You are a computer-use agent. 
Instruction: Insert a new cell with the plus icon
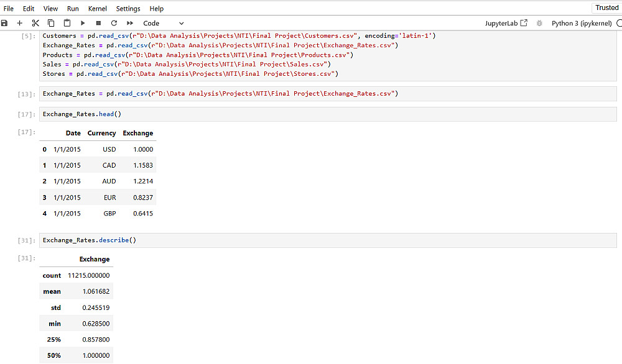coord(20,23)
